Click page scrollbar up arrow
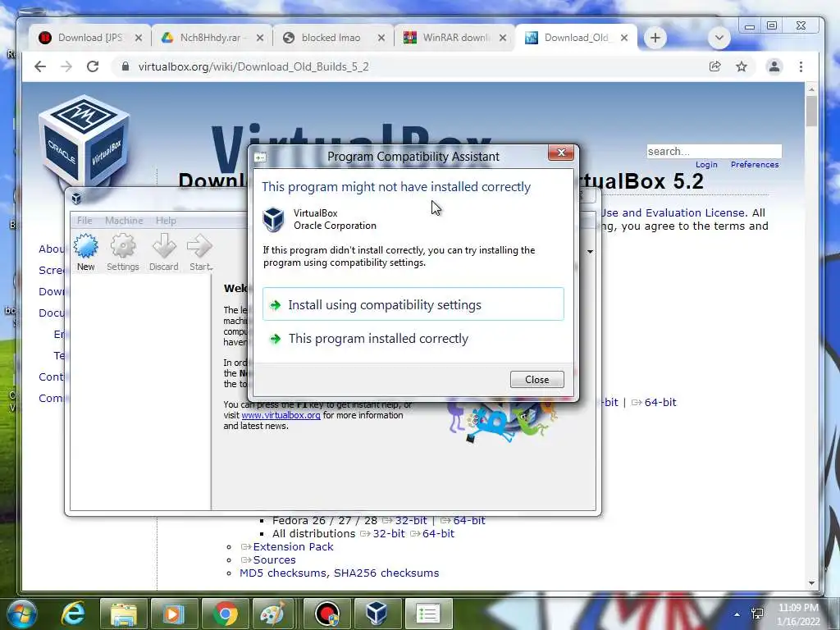The width and height of the screenshot is (840, 630). click(x=811, y=89)
